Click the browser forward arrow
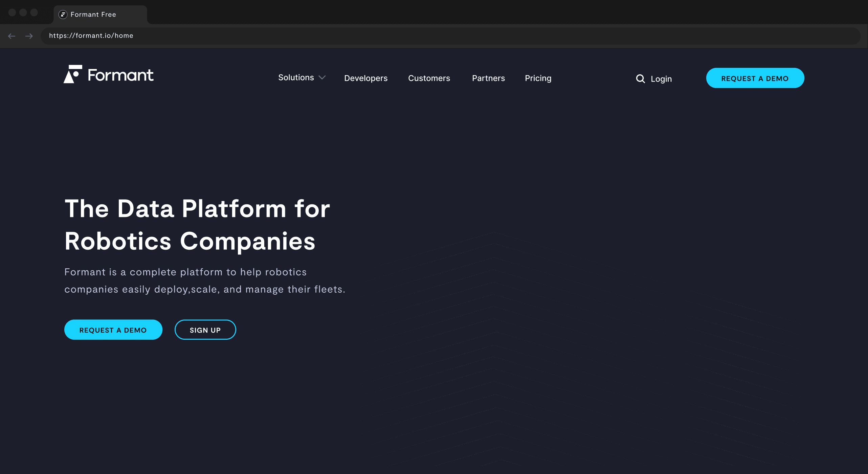Viewport: 868px width, 474px height. tap(29, 36)
